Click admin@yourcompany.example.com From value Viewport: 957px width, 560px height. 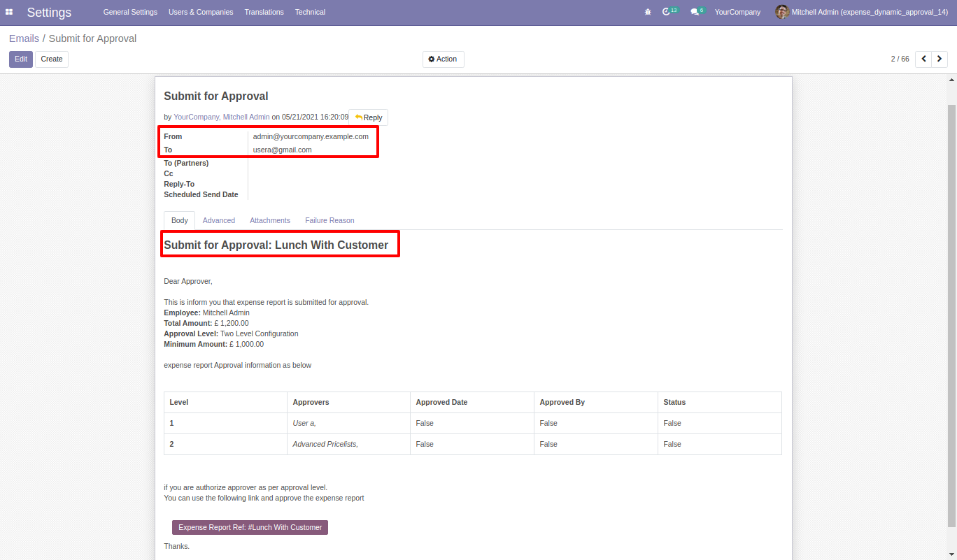pos(311,137)
